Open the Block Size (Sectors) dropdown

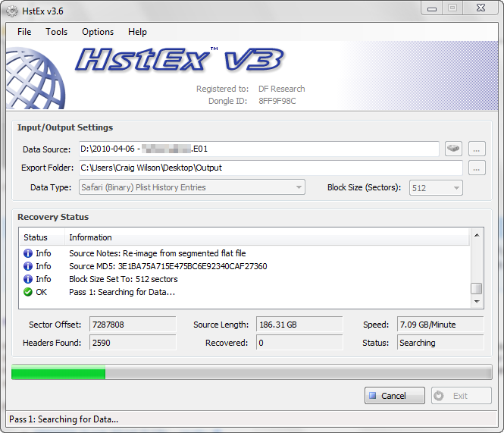436,187
